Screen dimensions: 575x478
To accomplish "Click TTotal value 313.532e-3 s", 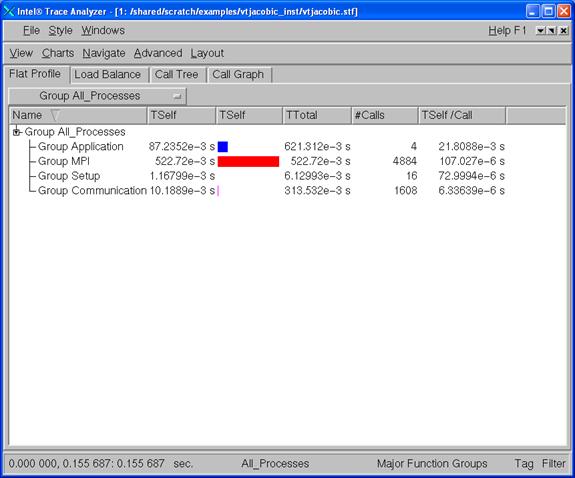I will (x=317, y=191).
